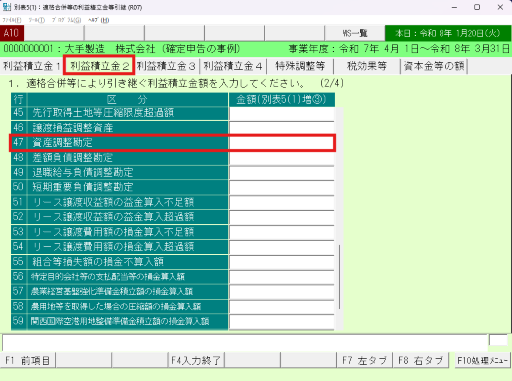Open the ツール(T) menu
Viewport: 512px width, 381px height.
coord(36,20)
